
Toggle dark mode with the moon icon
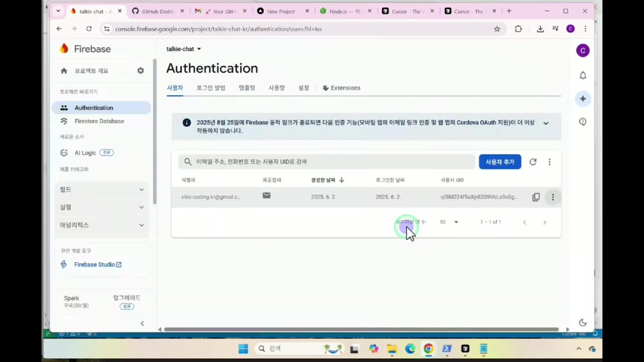coord(583,322)
